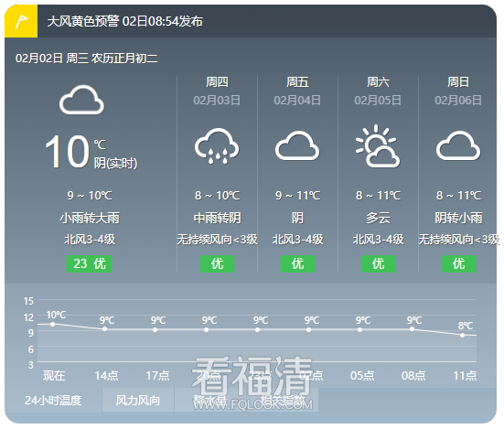Click Thursday's rain cloud icon
The height and width of the screenshot is (429, 504).
pos(217,146)
